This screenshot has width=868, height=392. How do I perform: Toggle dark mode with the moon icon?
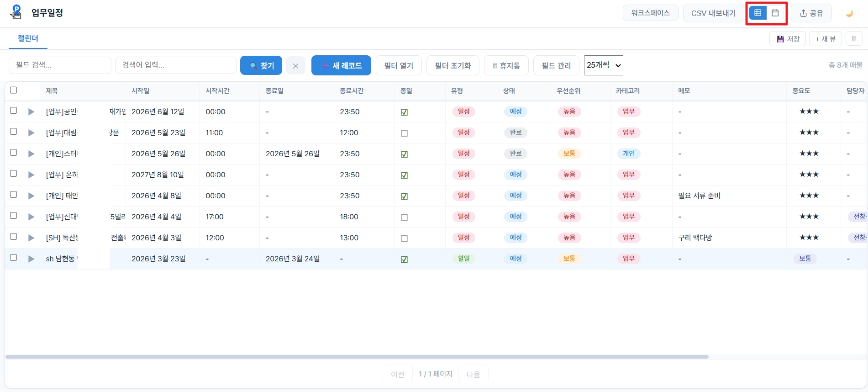coord(849,13)
